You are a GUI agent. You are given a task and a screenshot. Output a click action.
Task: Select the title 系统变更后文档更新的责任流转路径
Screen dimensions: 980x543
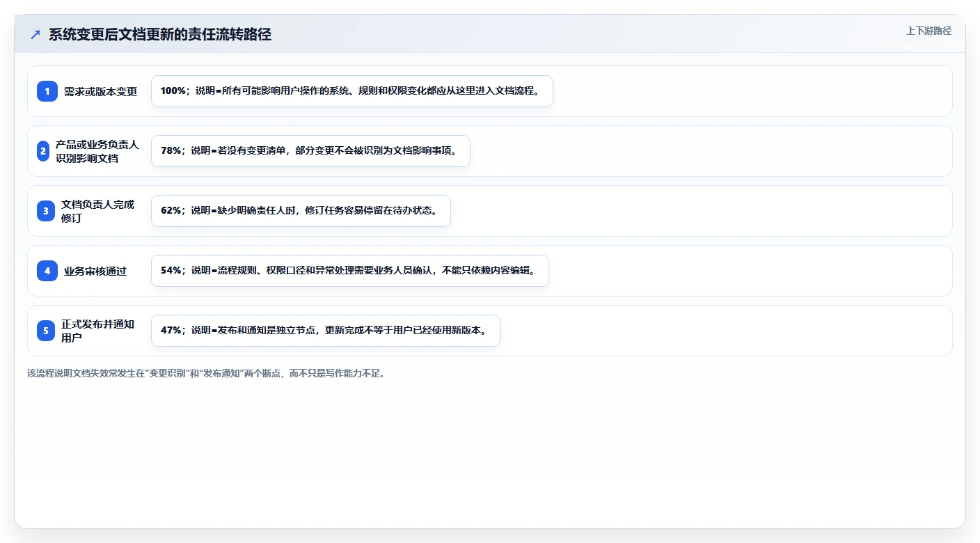[x=160, y=35]
